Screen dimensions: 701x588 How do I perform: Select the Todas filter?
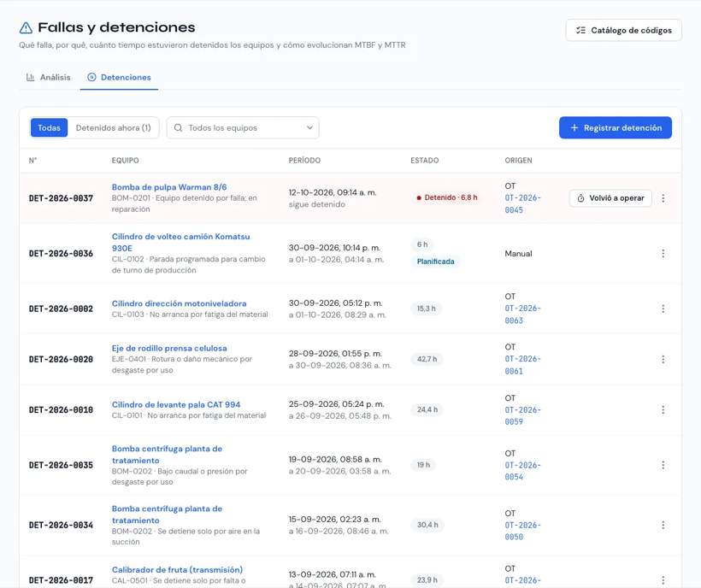click(x=49, y=128)
